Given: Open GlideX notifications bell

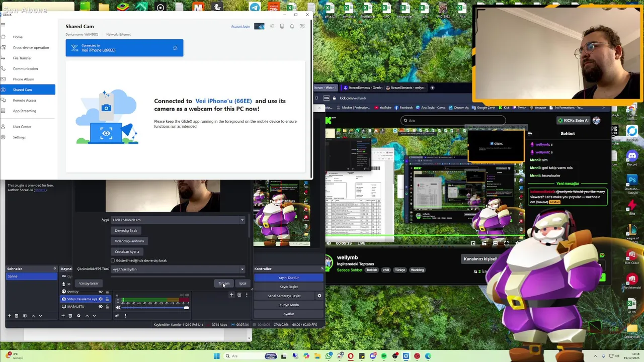Looking at the screenshot, I should coord(292,26).
